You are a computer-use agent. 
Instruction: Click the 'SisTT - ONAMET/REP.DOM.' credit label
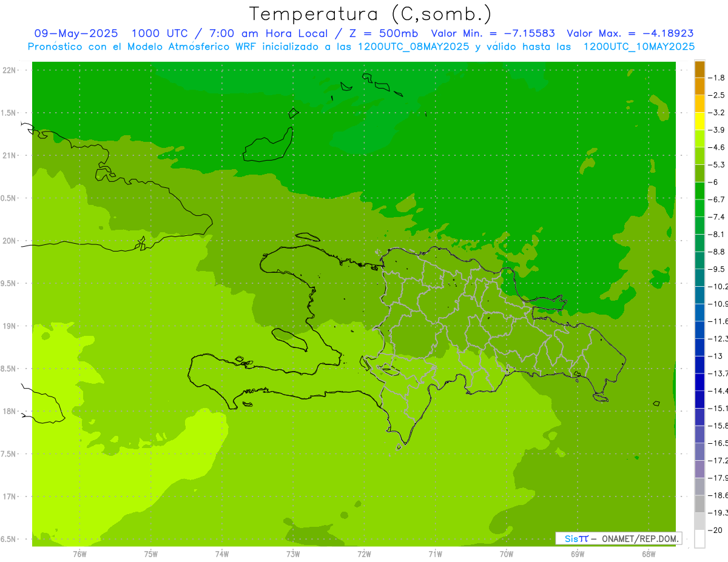coord(618,538)
